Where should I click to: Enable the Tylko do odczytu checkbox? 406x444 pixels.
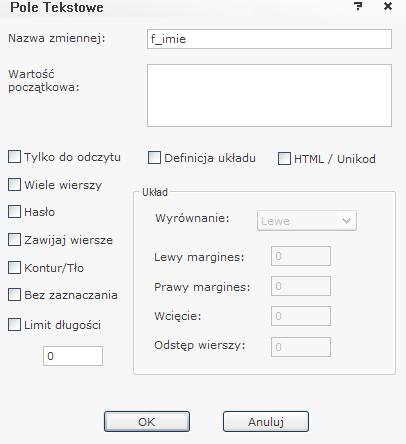[14, 156]
